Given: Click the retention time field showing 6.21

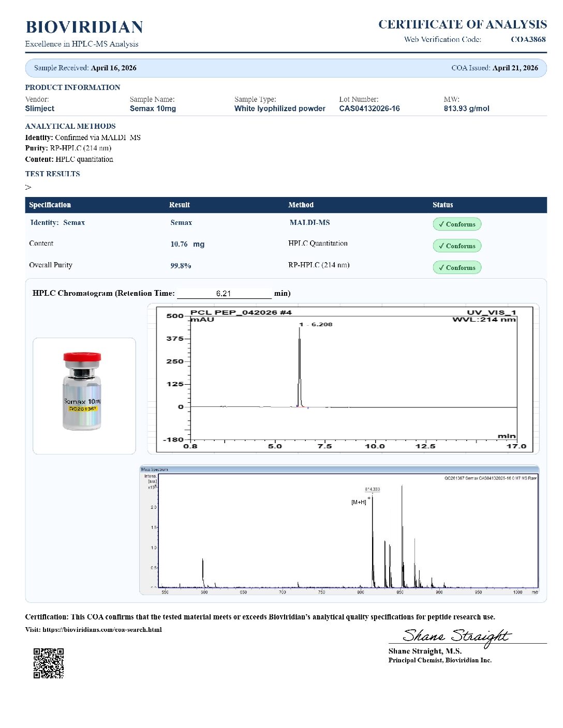Looking at the screenshot, I should [x=224, y=293].
